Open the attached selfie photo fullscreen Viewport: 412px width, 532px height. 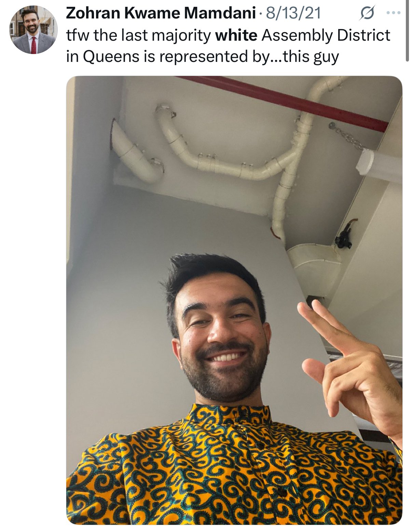pos(234,300)
